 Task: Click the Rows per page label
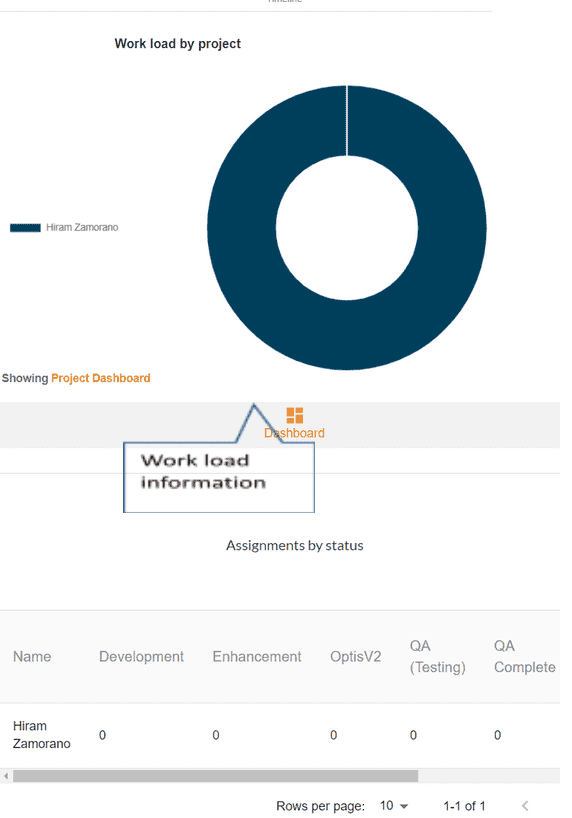click(320, 806)
